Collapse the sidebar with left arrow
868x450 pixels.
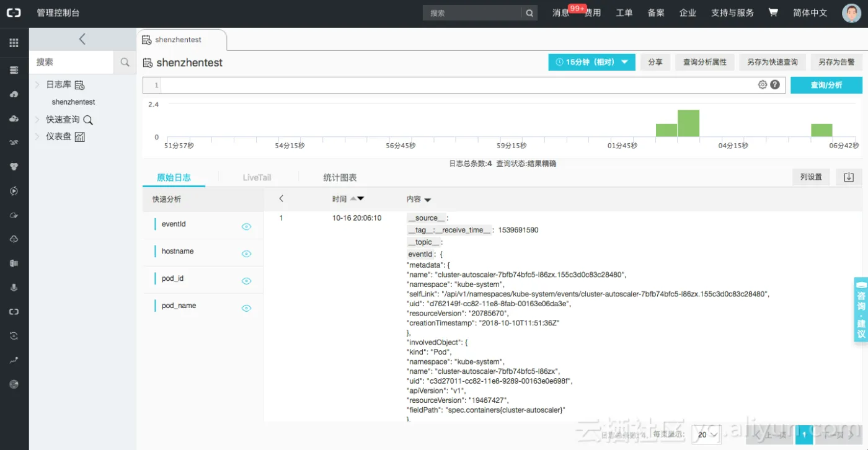pos(82,39)
